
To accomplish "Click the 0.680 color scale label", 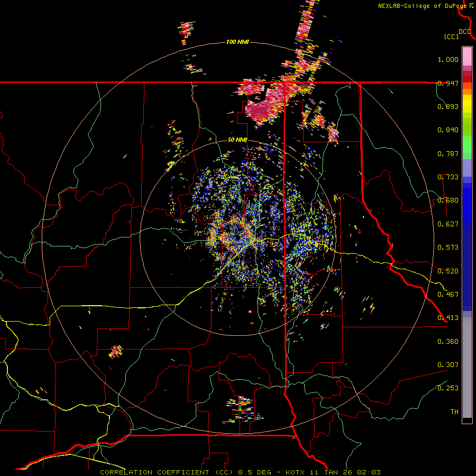I will 448,200.
